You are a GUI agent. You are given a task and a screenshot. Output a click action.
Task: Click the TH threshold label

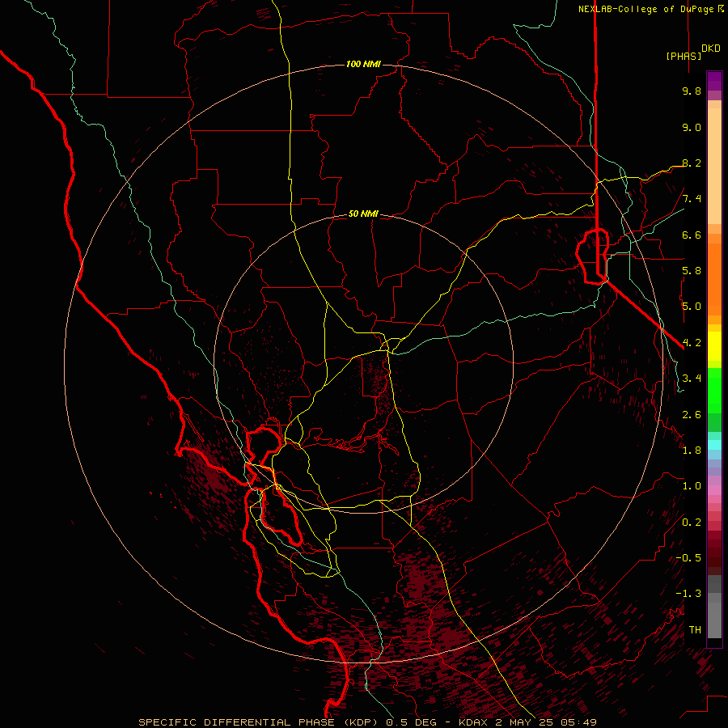click(x=695, y=630)
